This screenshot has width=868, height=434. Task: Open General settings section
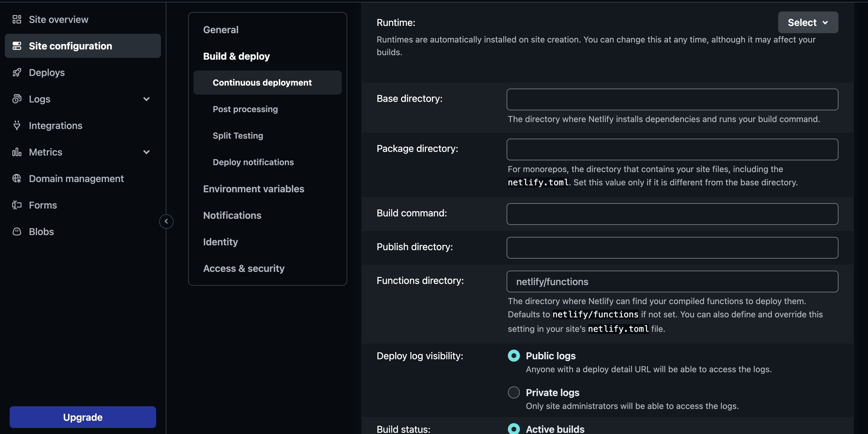221,30
